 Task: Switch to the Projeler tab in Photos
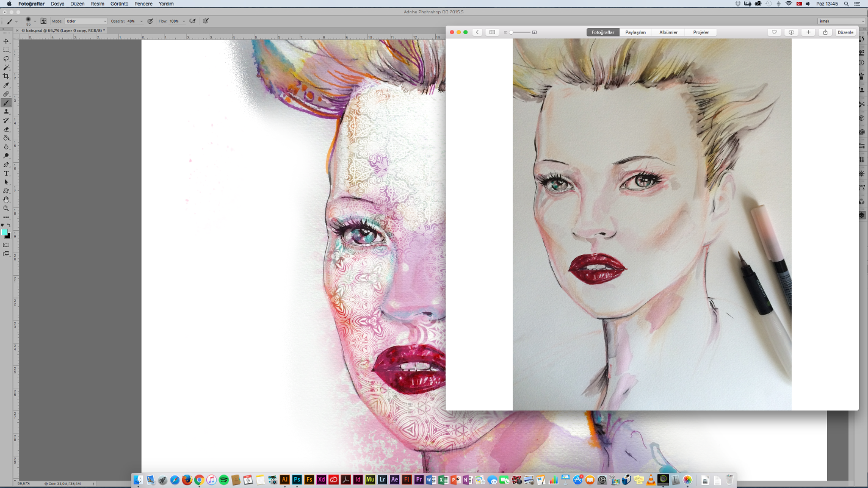(701, 32)
